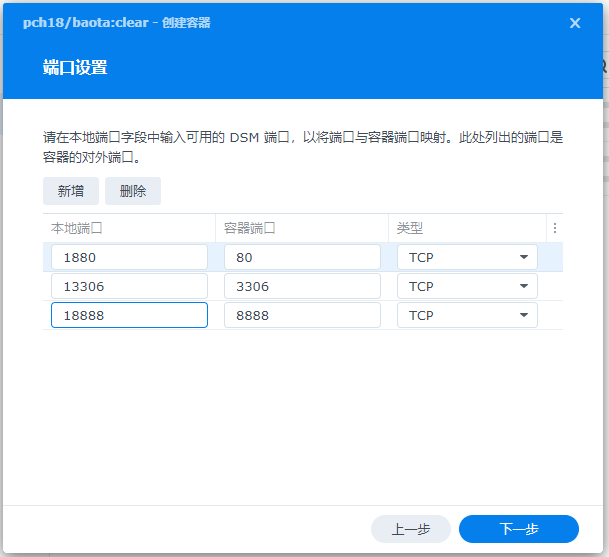Screen dimensions: 609x557
Task: Edit local port field 18888
Action: [x=129, y=315]
